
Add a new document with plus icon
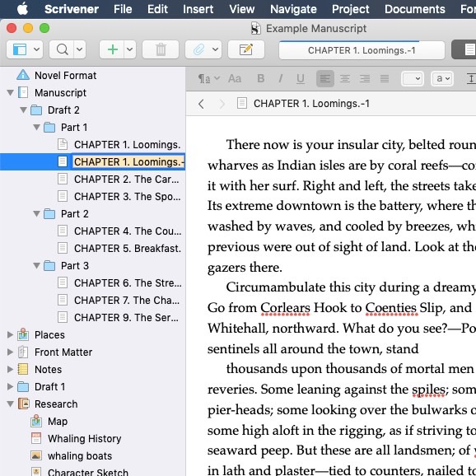click(112, 49)
